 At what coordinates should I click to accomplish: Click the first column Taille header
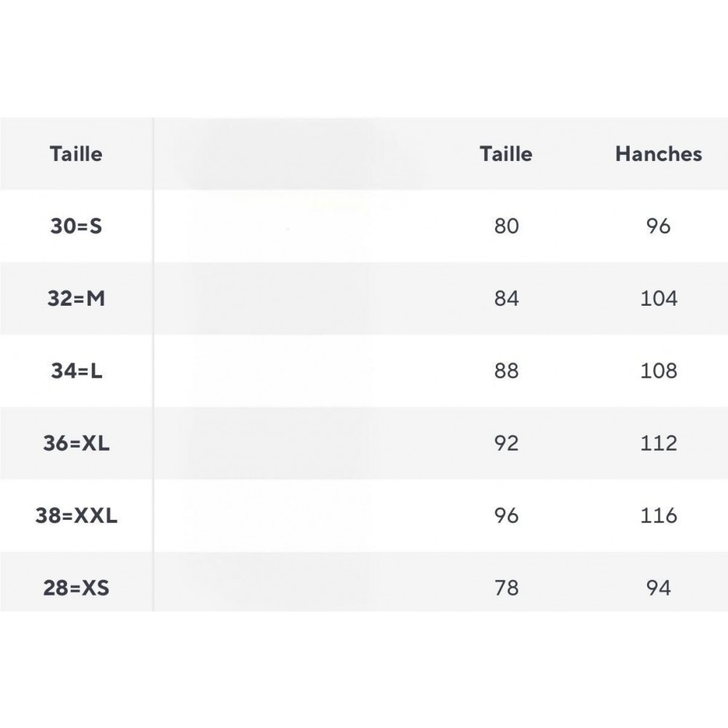pos(76,154)
